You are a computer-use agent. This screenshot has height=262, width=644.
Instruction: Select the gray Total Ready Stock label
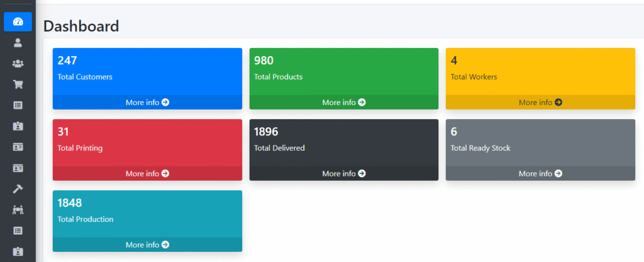click(480, 148)
